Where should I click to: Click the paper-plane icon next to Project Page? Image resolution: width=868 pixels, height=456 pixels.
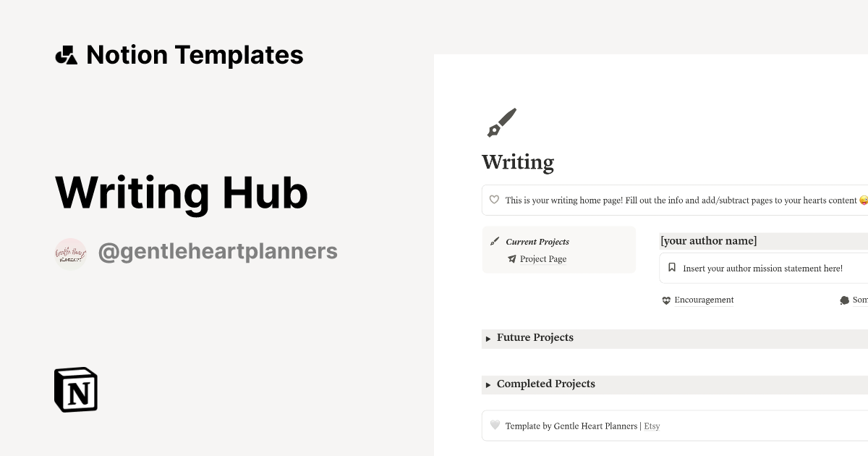[512, 258]
